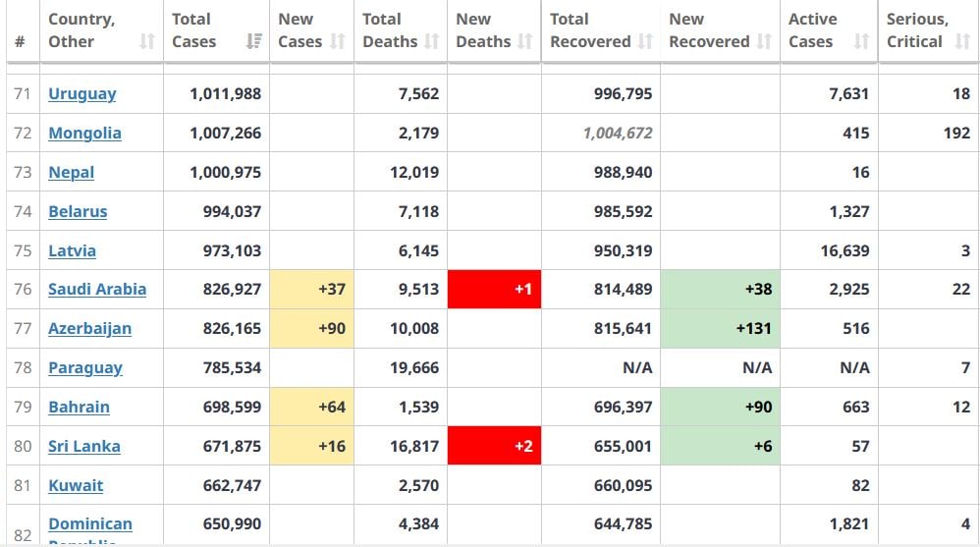
Task: Select Bahrain active cases 663
Action: 855,407
